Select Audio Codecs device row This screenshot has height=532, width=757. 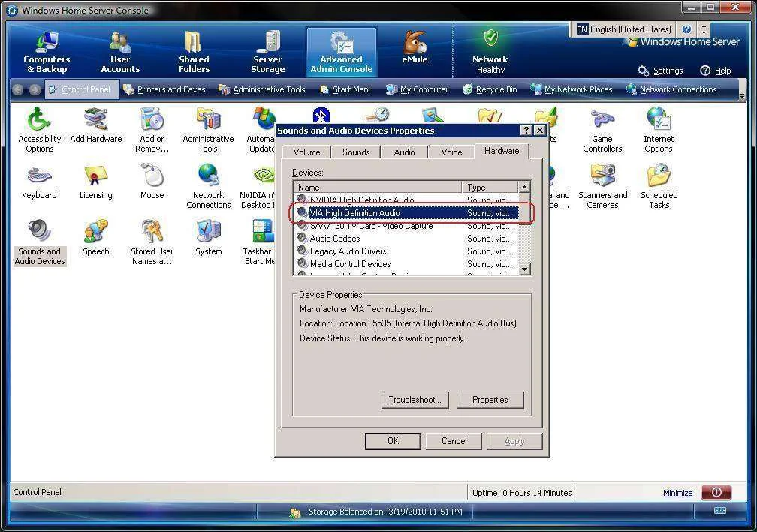tap(406, 239)
